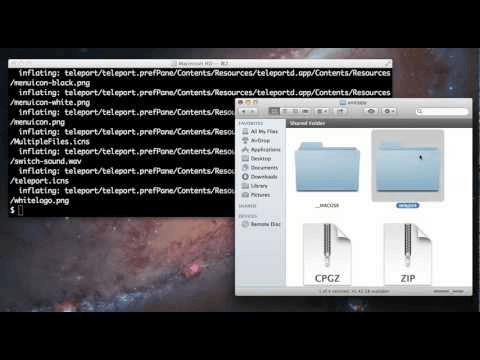Switch Finder to list view
The image size is (480, 360).
(285, 111)
